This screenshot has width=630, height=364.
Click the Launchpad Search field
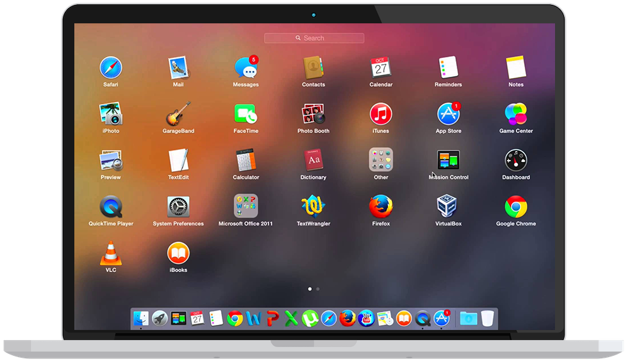[x=314, y=38]
